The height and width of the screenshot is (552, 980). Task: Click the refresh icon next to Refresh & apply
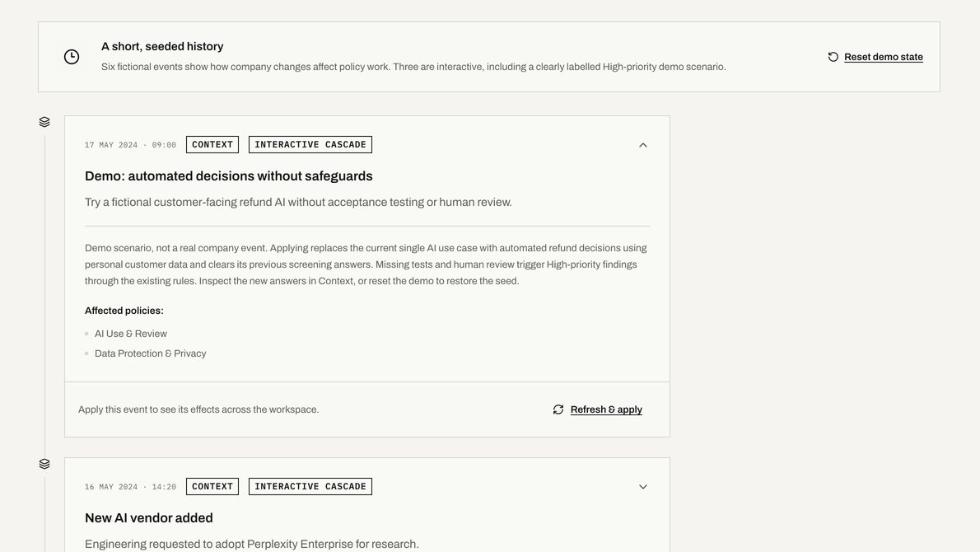558,409
